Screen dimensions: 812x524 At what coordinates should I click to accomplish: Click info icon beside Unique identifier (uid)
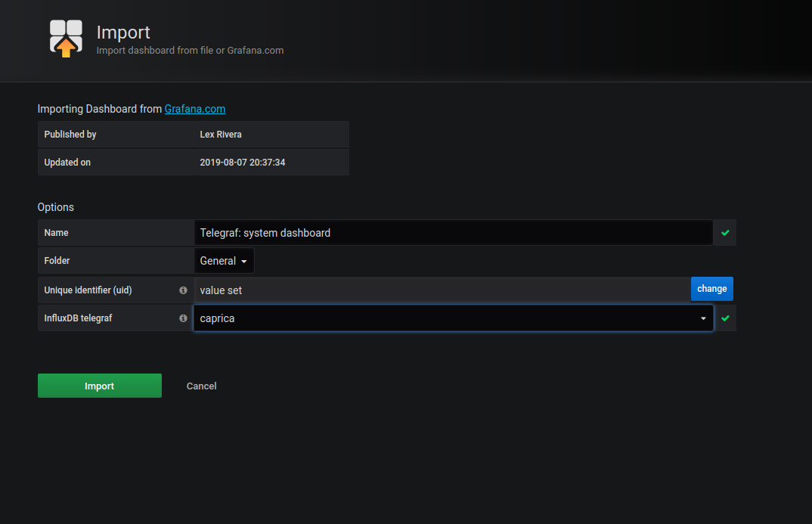click(183, 290)
